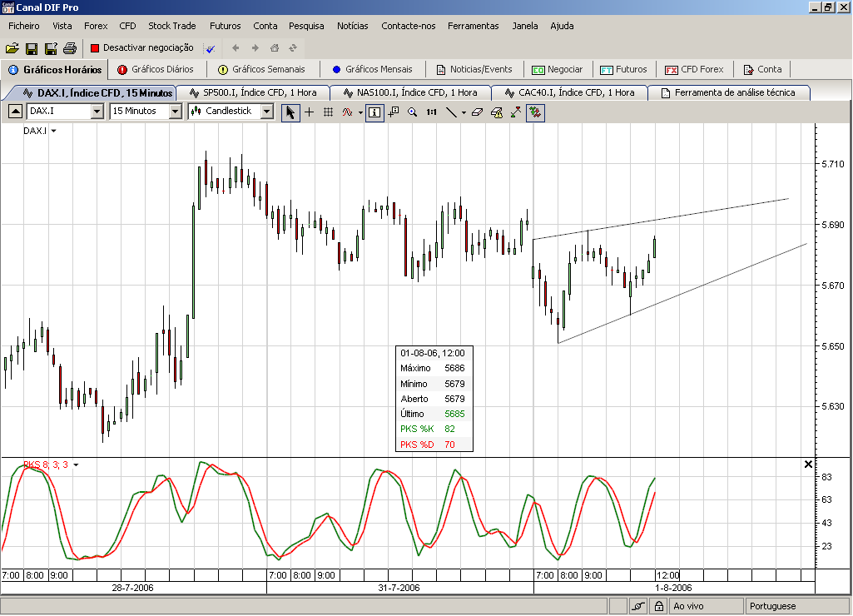Viewport: 853px width, 616px height.
Task: Switch to Futuros tab
Action: coord(624,70)
